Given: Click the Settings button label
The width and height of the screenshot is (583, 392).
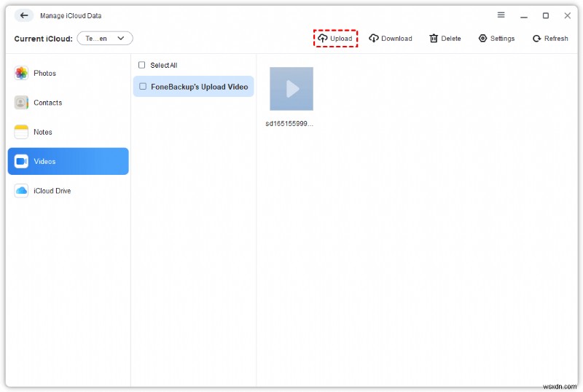Looking at the screenshot, I should tap(502, 39).
